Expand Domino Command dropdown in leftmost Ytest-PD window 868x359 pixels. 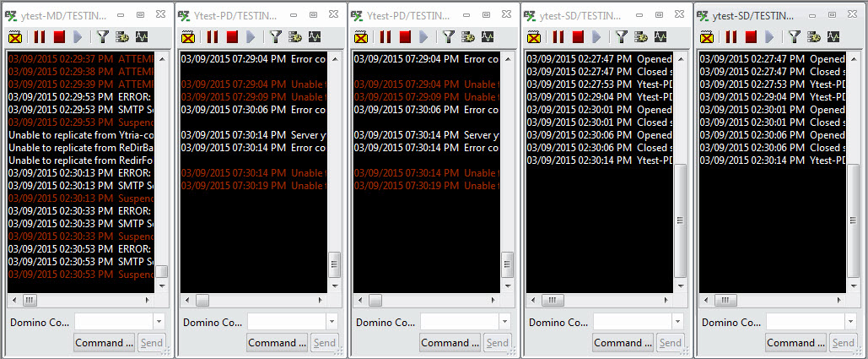tap(332, 322)
